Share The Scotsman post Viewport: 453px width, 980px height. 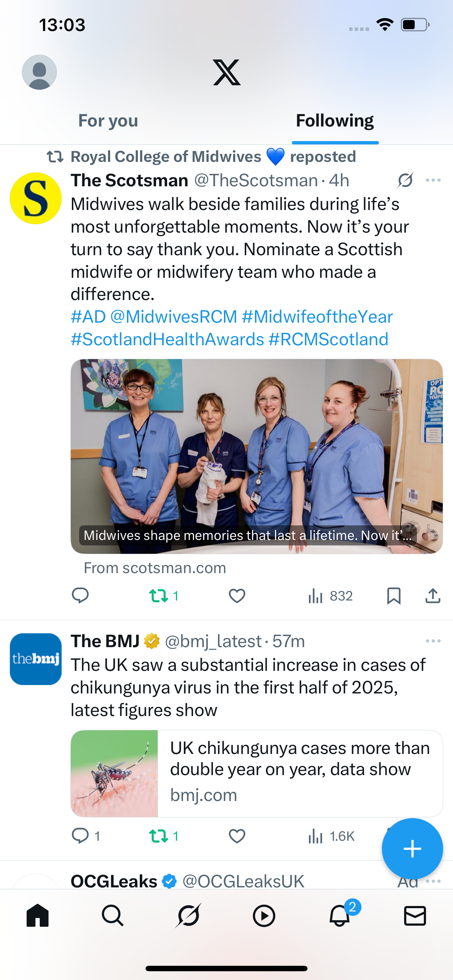[x=433, y=596]
